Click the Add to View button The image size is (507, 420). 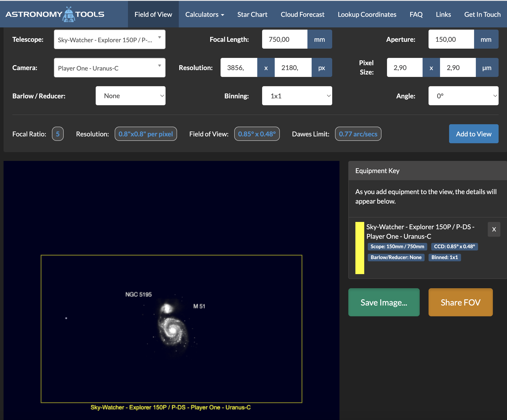coord(473,134)
